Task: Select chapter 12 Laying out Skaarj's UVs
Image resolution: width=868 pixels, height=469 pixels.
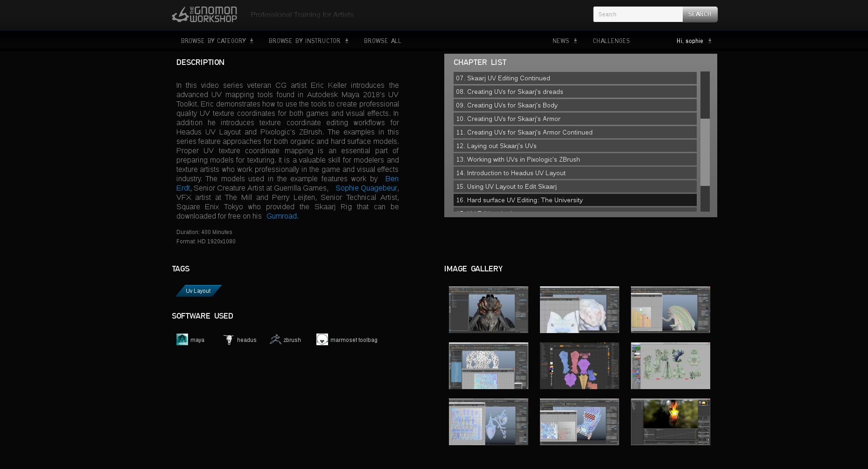Action: [x=575, y=146]
